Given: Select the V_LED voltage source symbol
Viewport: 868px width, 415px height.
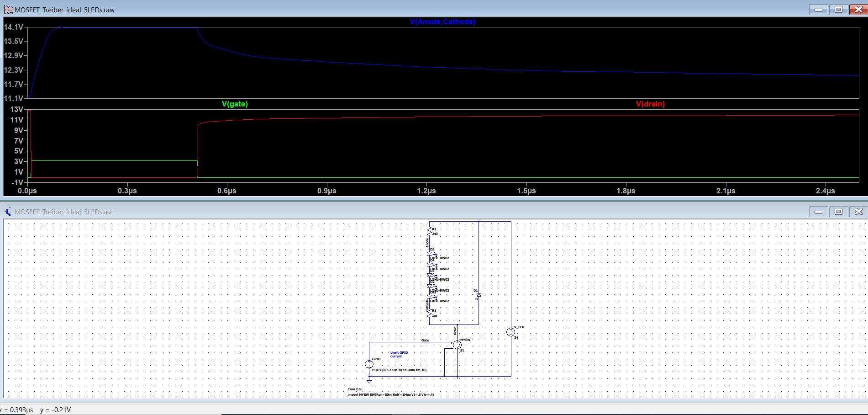Looking at the screenshot, I should coord(510,332).
